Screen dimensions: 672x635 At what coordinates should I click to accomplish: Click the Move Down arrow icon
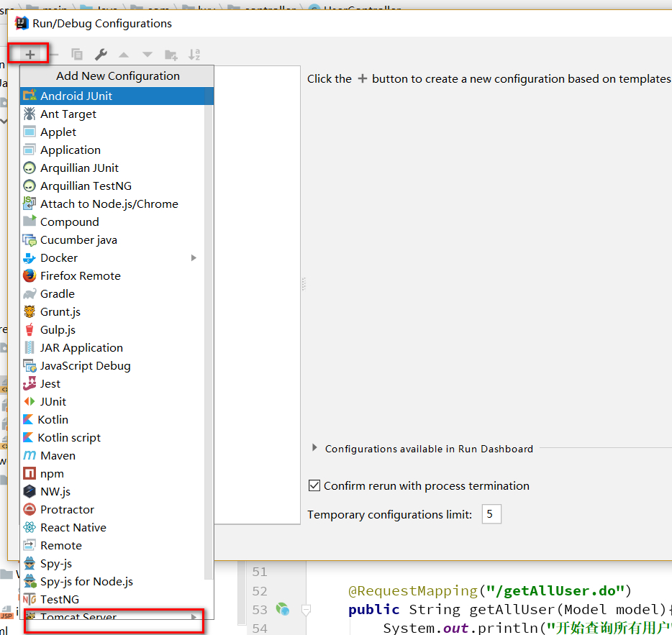coord(147,55)
